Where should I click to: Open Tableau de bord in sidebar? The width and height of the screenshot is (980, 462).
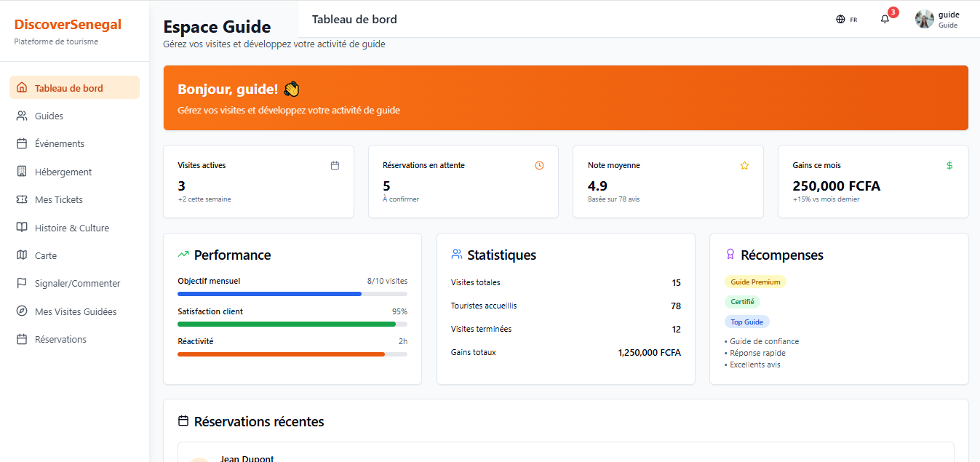pyautogui.click(x=74, y=88)
